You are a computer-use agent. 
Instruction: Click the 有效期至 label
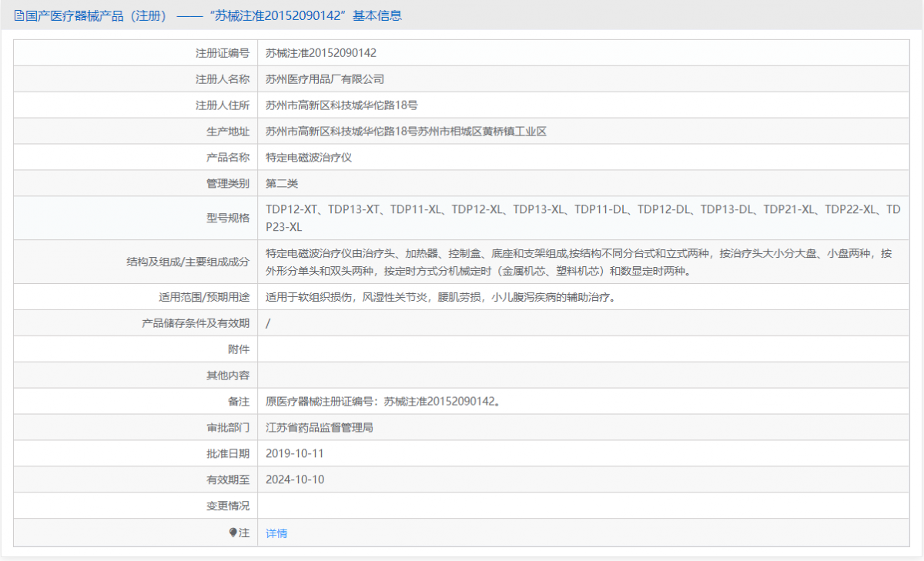pos(228,480)
